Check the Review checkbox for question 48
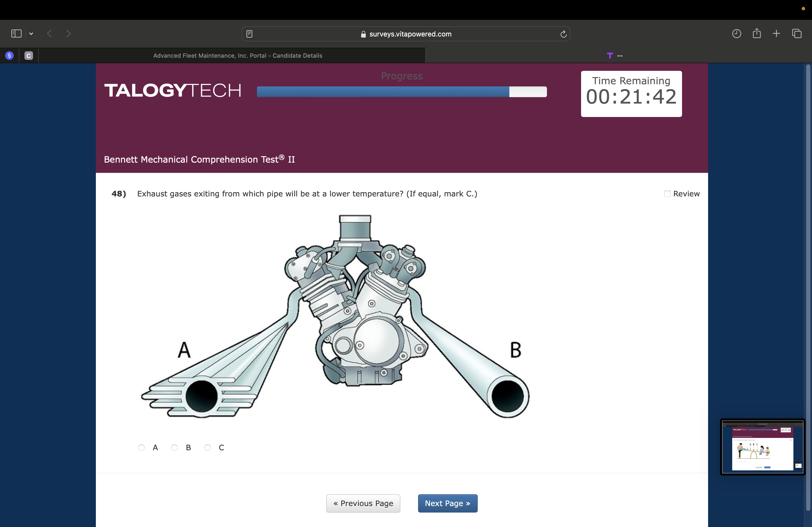 tap(667, 194)
